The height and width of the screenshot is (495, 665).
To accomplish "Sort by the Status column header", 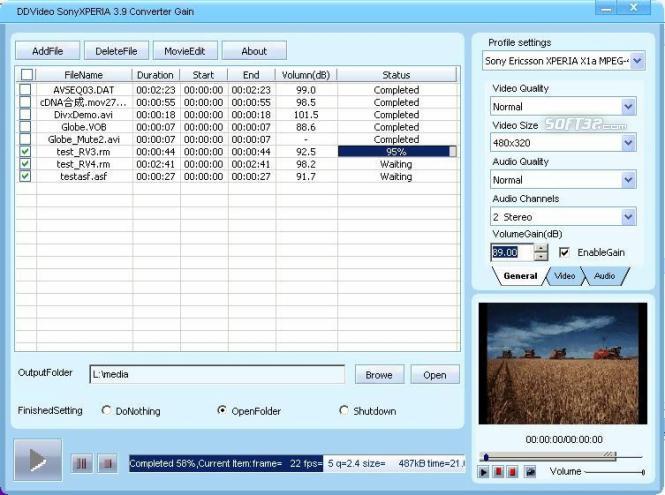I will tap(397, 75).
